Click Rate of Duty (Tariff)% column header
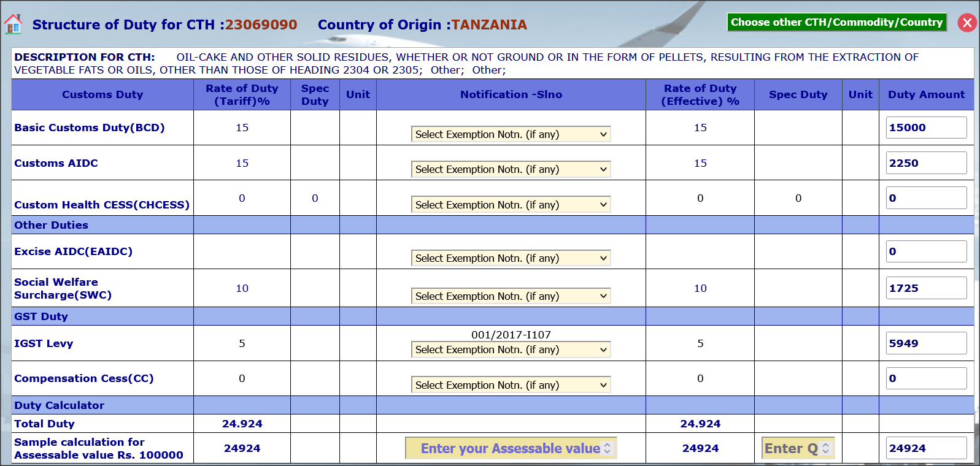 pos(242,94)
